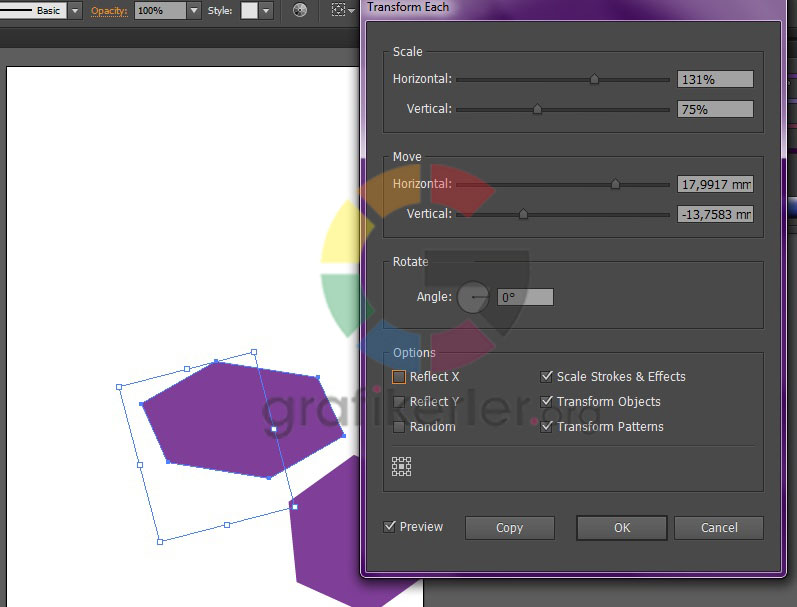This screenshot has width=797, height=607.
Task: Confirm the transform with OK
Action: tap(622, 528)
